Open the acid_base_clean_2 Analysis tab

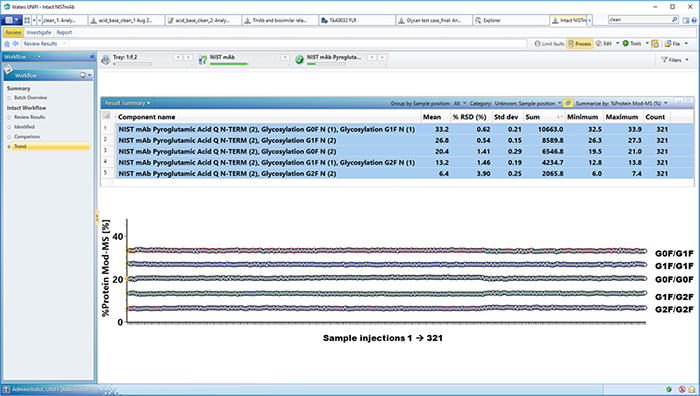[x=203, y=20]
